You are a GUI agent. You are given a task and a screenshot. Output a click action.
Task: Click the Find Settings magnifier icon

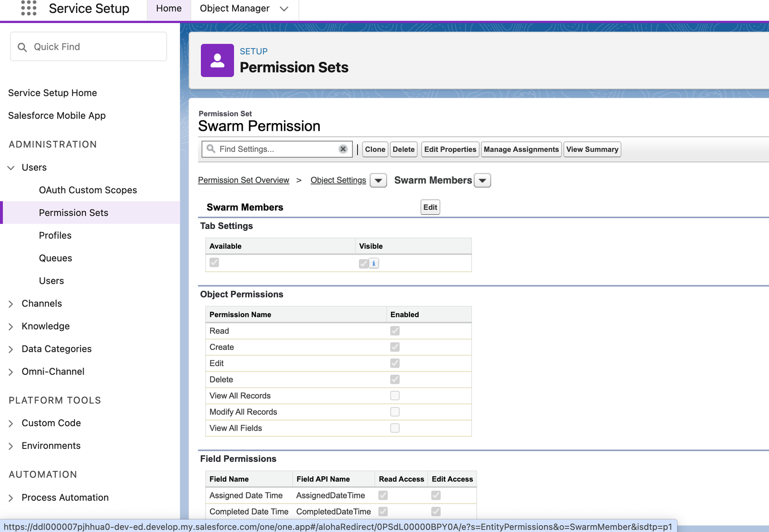pyautogui.click(x=211, y=149)
